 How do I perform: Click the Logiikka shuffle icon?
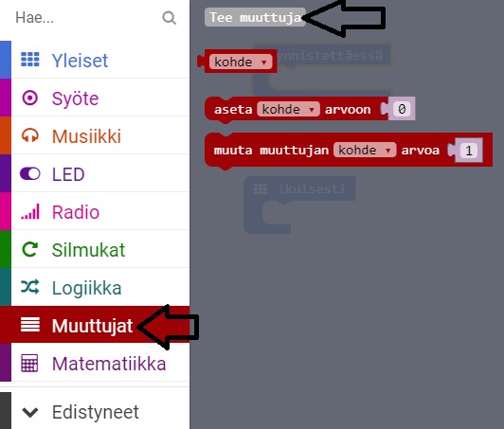[x=30, y=287]
